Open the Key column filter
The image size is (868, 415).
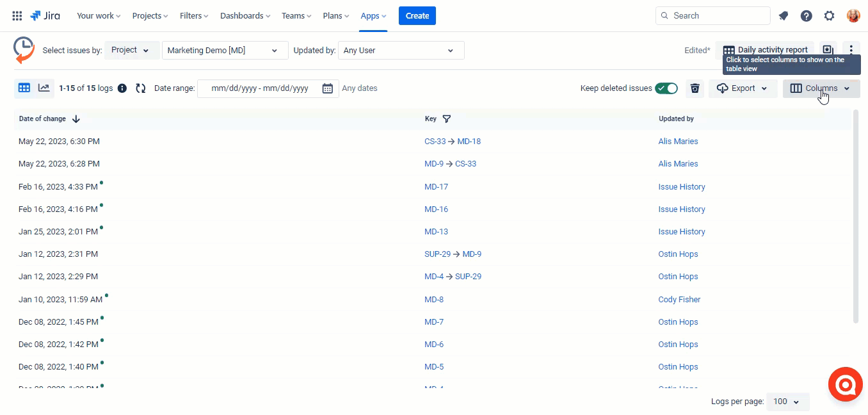[447, 119]
